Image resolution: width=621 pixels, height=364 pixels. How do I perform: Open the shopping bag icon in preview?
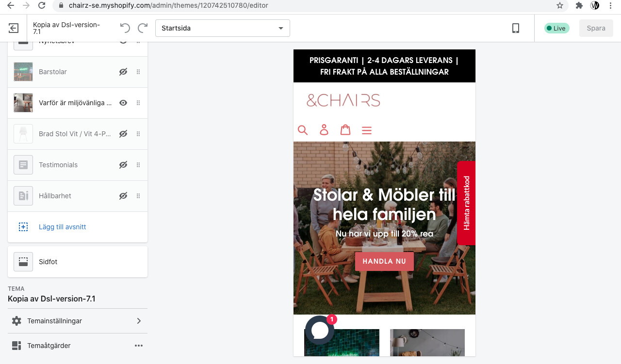point(345,130)
